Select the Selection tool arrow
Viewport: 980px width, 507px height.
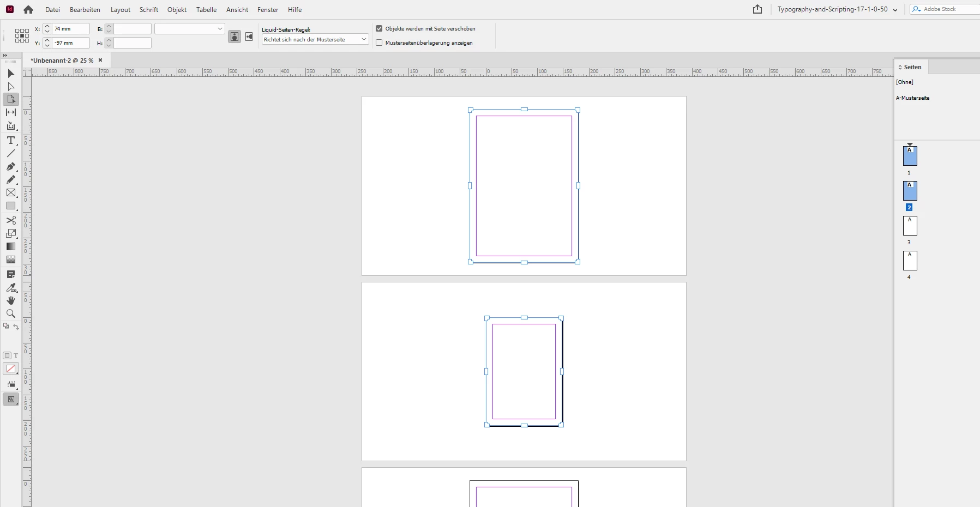click(11, 73)
